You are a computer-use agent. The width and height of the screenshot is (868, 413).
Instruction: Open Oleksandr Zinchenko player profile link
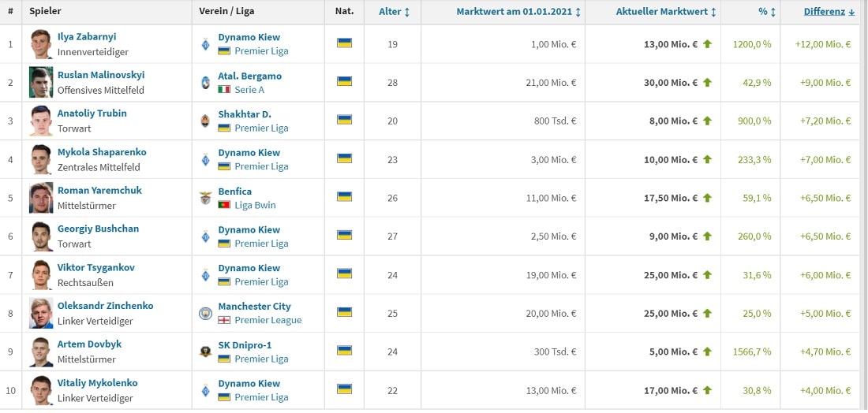(105, 306)
